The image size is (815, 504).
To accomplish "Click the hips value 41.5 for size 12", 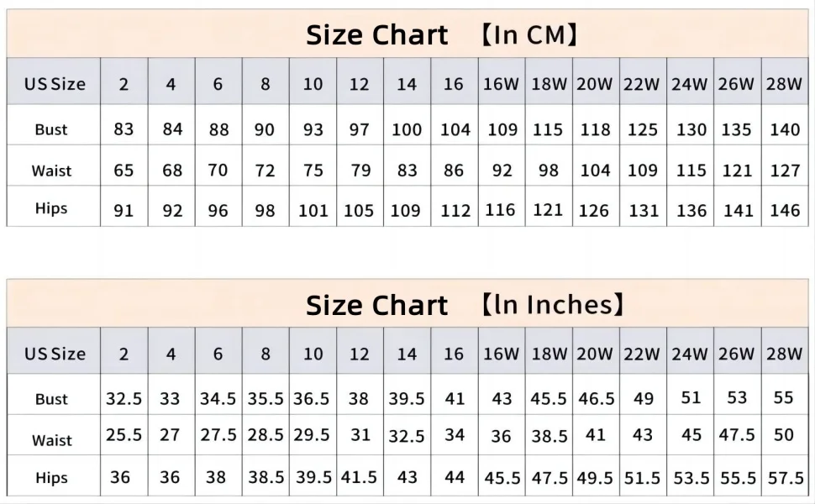I will [359, 477].
